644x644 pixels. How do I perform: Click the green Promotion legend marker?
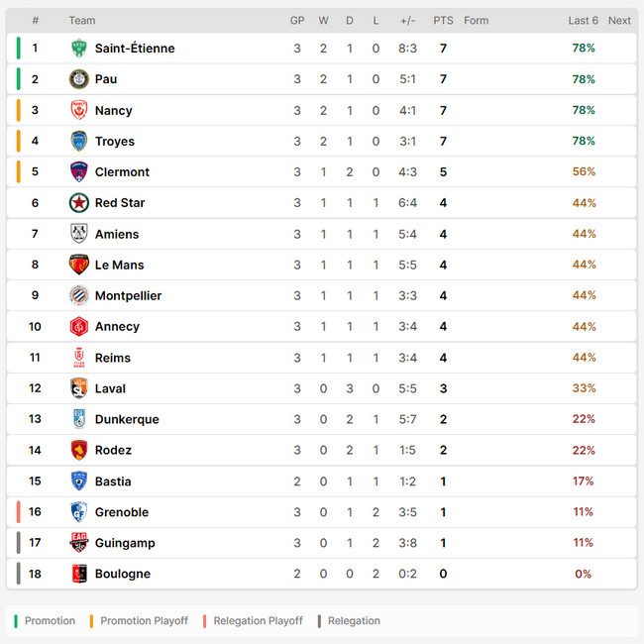pos(17,621)
